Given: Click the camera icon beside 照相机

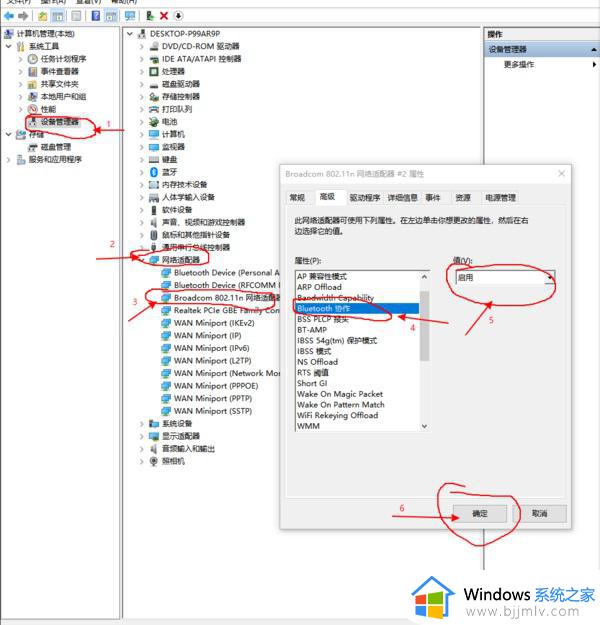Looking at the screenshot, I should (x=154, y=461).
